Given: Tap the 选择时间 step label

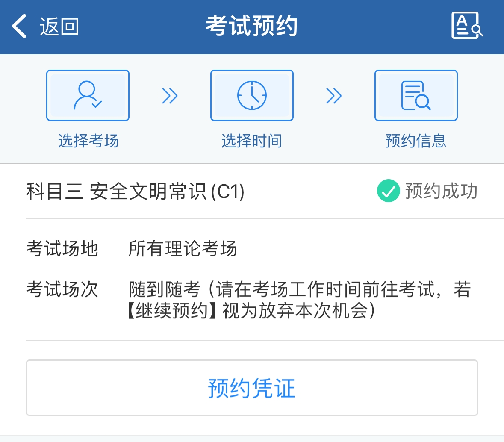Looking at the screenshot, I should (252, 141).
